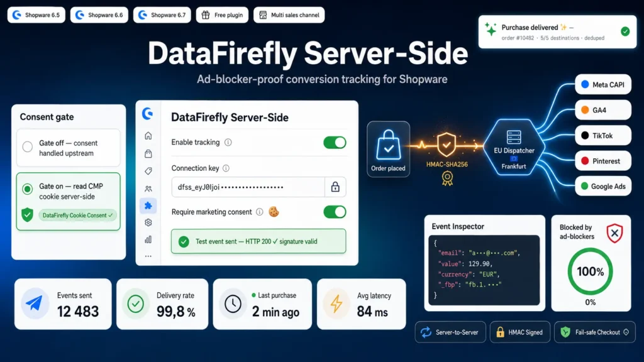Click the '0%' text under progress ring
644x362 pixels.
coord(590,302)
